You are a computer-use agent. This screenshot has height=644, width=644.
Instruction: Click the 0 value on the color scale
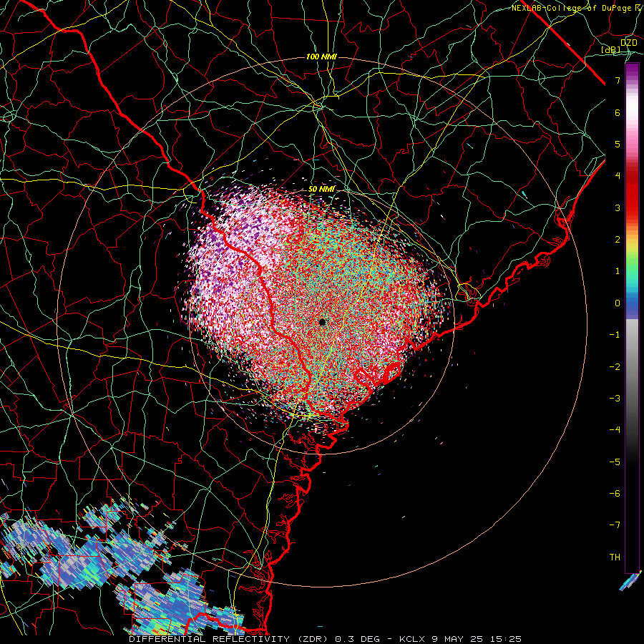click(618, 303)
